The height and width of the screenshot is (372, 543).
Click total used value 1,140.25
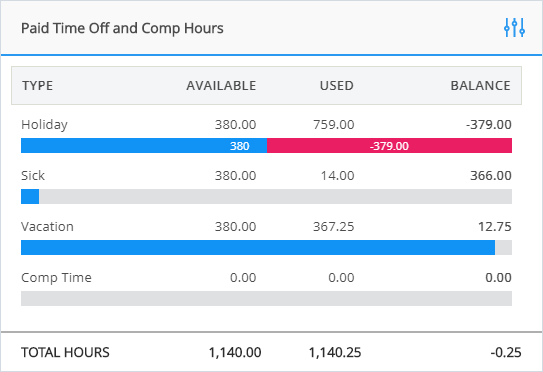(x=335, y=353)
